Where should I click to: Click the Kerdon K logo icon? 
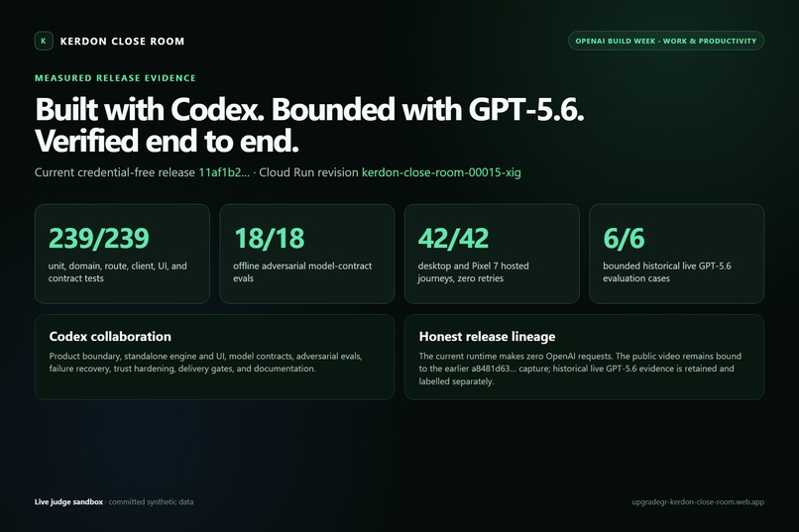click(44, 42)
